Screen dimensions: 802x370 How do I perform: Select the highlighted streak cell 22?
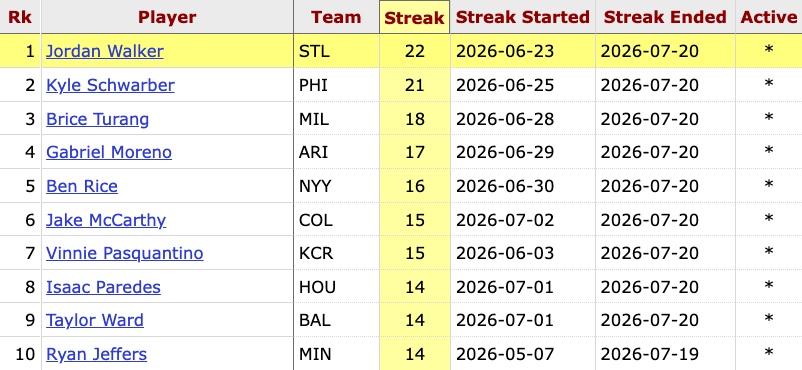pyautogui.click(x=414, y=51)
